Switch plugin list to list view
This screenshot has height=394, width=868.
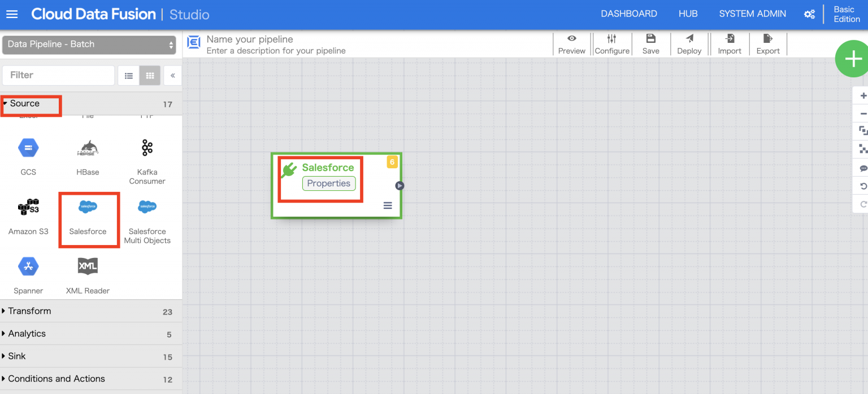(129, 75)
